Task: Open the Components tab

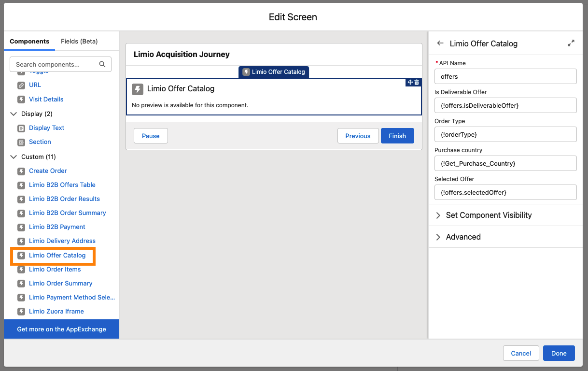Action: (29, 42)
